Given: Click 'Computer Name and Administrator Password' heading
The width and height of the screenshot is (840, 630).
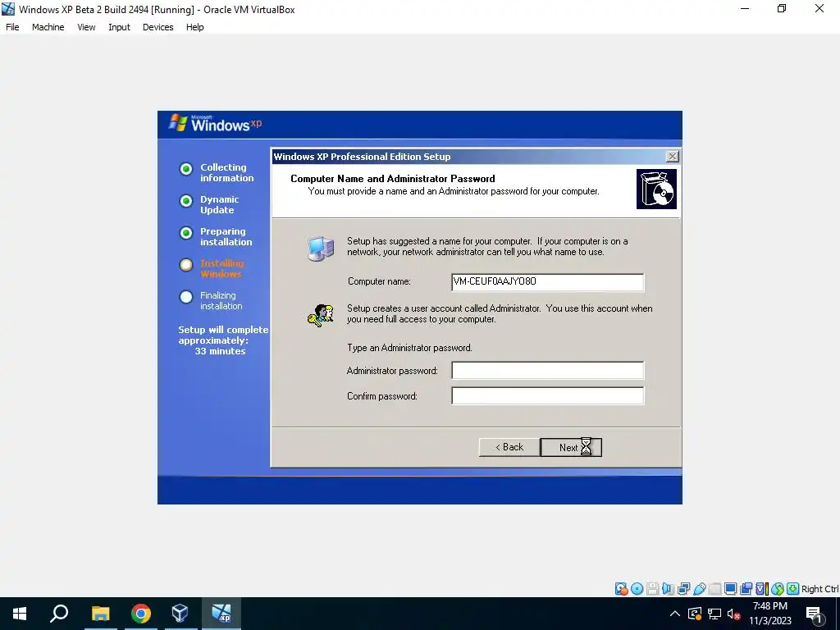Looking at the screenshot, I should pyautogui.click(x=393, y=178).
